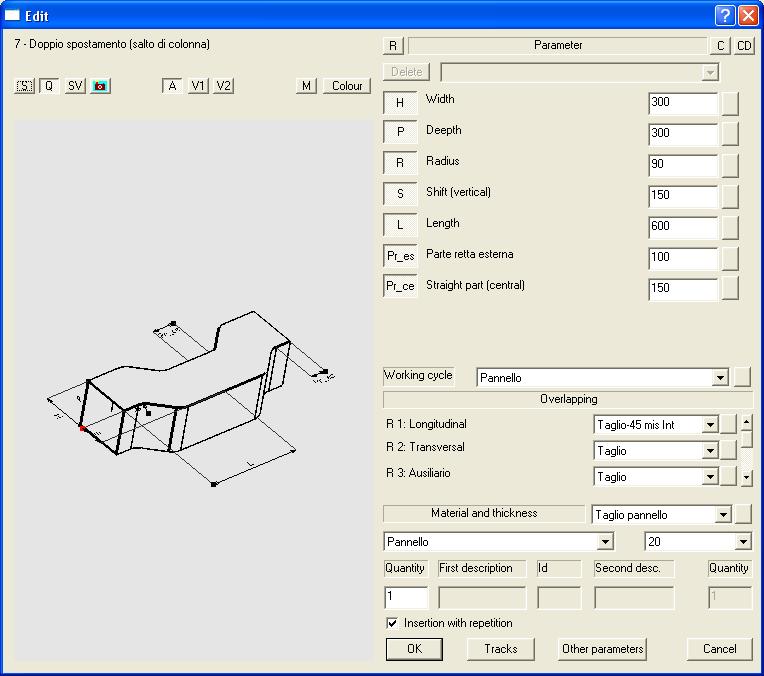Switch to the V2 view
This screenshot has height=676, width=764.
point(223,86)
